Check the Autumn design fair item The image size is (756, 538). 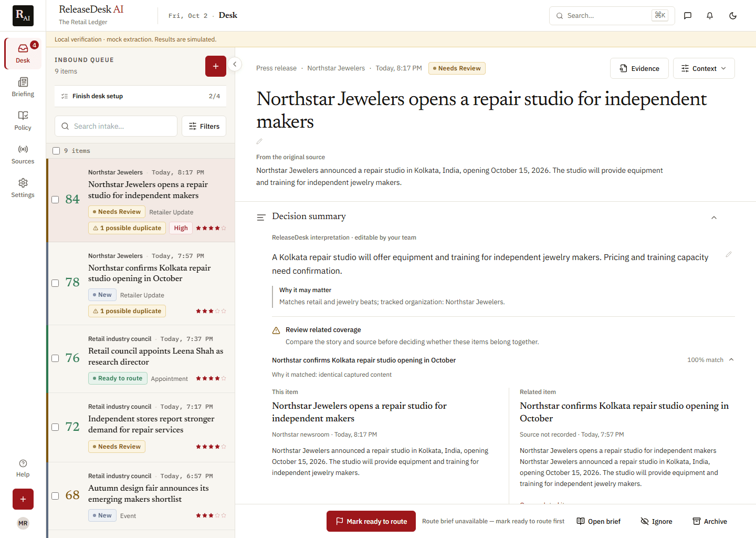tap(55, 496)
